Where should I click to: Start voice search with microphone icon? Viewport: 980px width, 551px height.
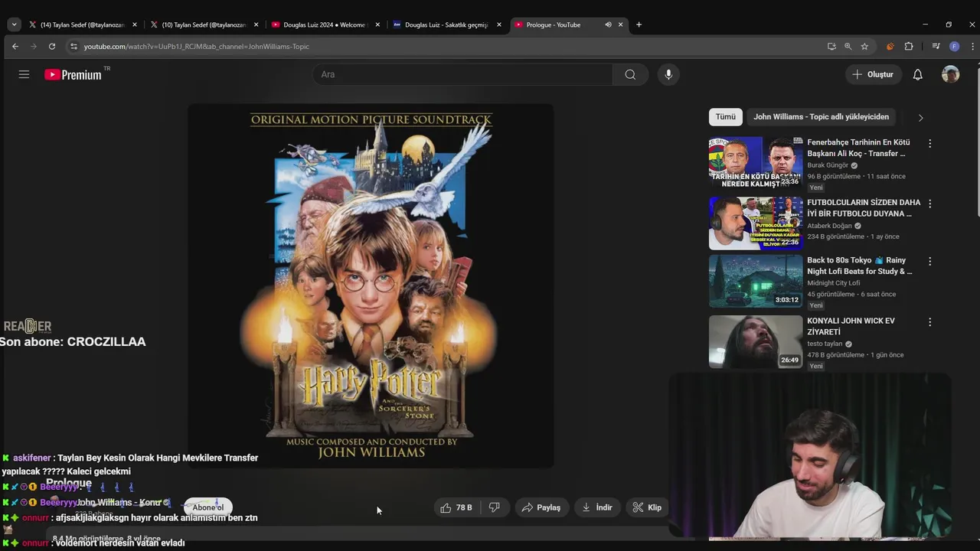coord(668,74)
